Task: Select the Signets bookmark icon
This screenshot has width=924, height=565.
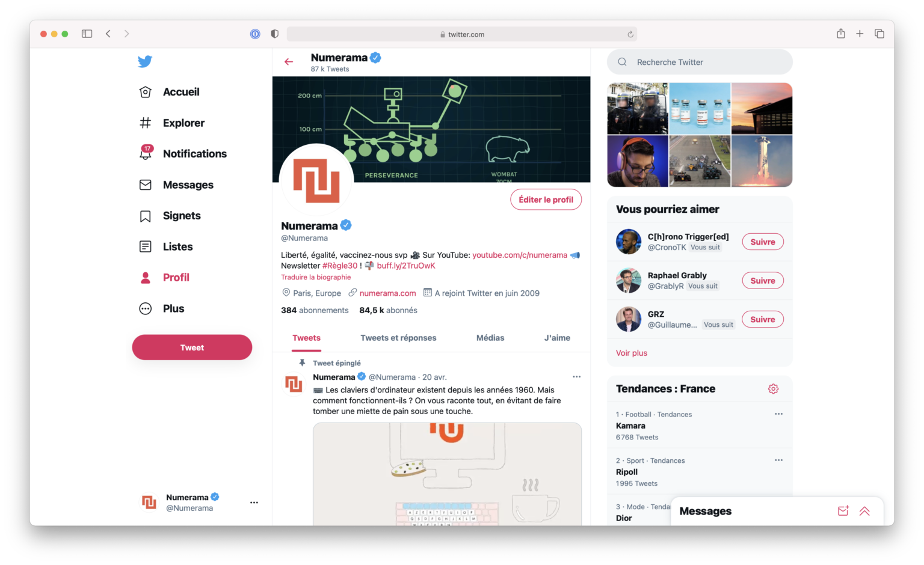Action: pos(145,215)
